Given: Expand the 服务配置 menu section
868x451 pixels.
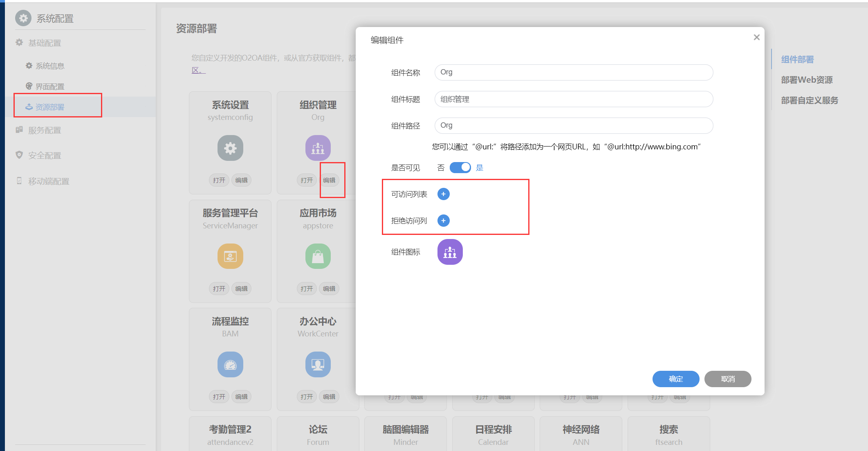Looking at the screenshot, I should click(x=45, y=130).
